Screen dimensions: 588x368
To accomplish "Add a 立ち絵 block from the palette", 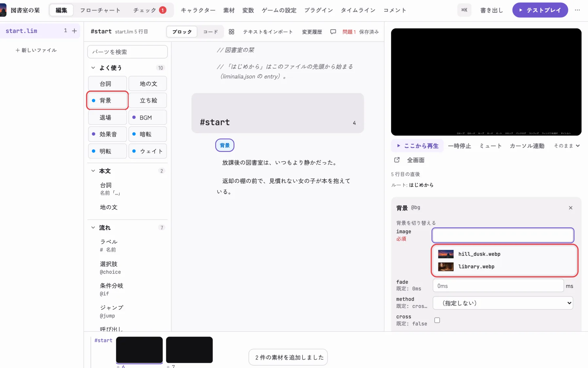I will tap(148, 100).
